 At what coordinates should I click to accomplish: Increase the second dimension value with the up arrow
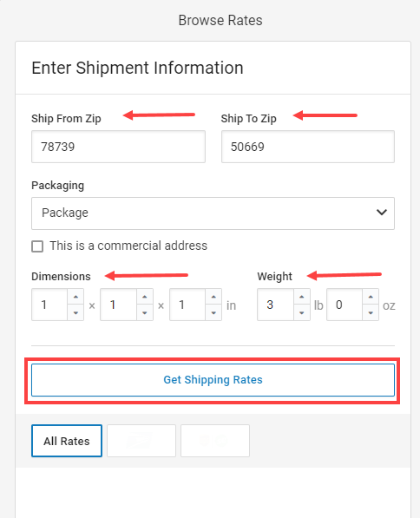point(145,297)
